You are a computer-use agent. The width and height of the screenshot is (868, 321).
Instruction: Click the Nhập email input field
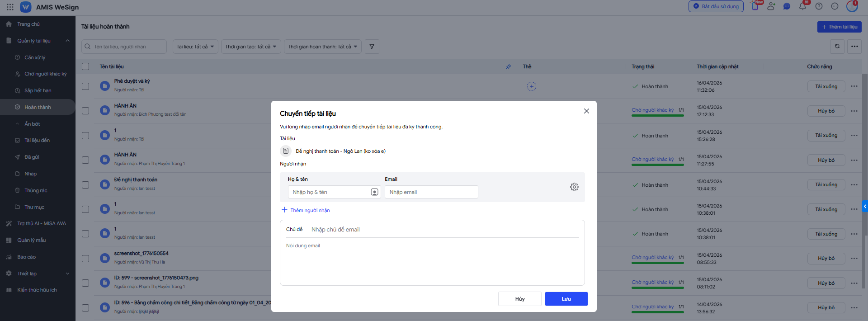pyautogui.click(x=431, y=192)
